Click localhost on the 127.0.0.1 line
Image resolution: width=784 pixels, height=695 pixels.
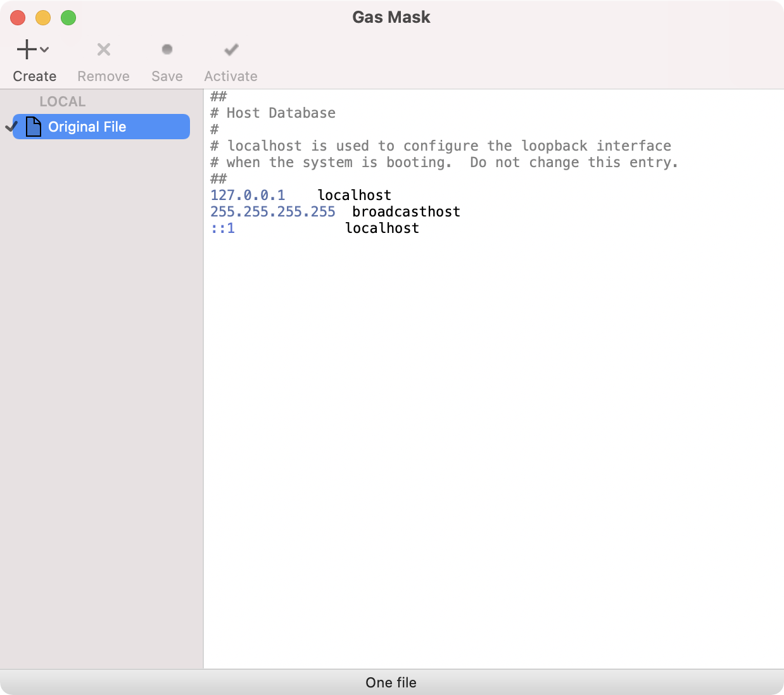click(355, 195)
